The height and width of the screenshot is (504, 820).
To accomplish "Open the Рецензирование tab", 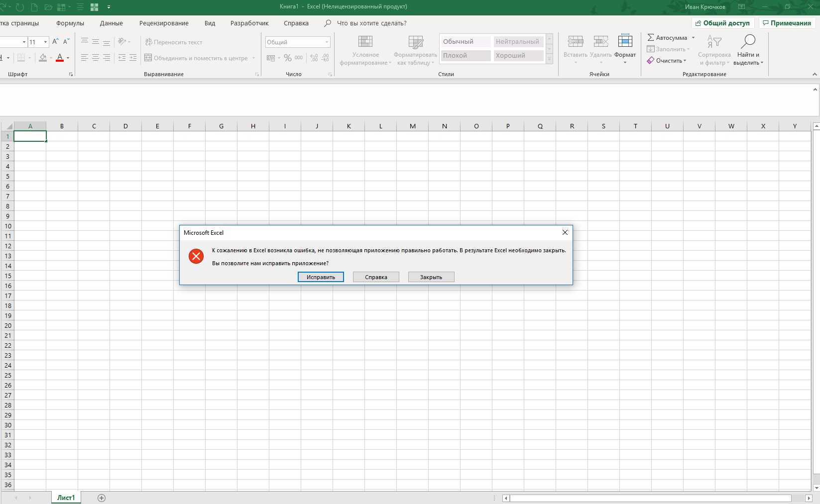I will [x=164, y=23].
